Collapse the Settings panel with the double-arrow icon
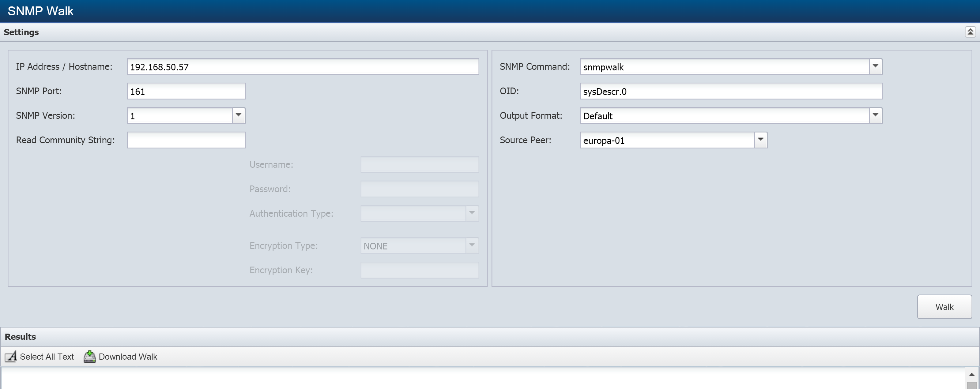The image size is (980, 389). (x=970, y=32)
